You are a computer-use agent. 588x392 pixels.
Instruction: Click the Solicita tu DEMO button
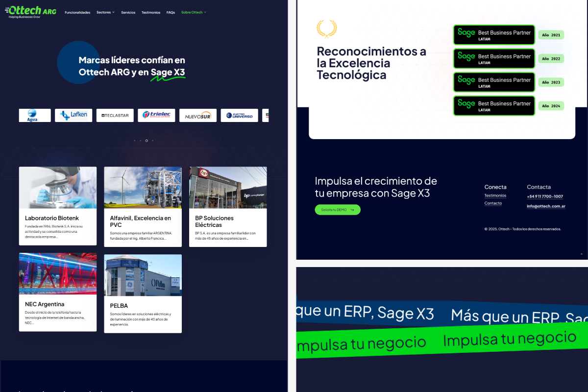337,210
